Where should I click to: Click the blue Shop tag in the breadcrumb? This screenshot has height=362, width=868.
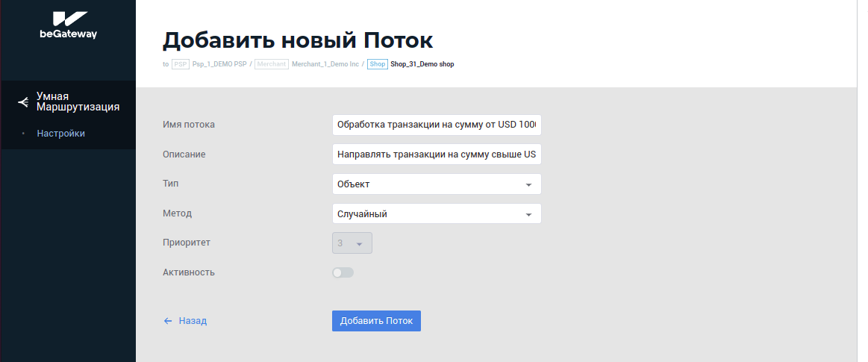tap(377, 64)
